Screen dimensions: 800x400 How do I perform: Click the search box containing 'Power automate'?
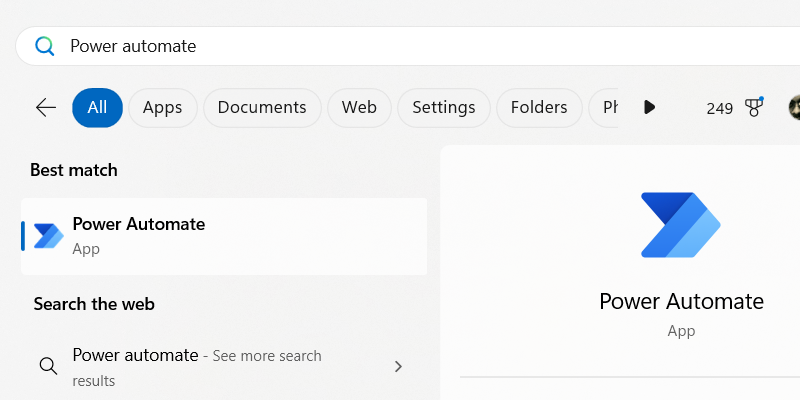tap(400, 46)
